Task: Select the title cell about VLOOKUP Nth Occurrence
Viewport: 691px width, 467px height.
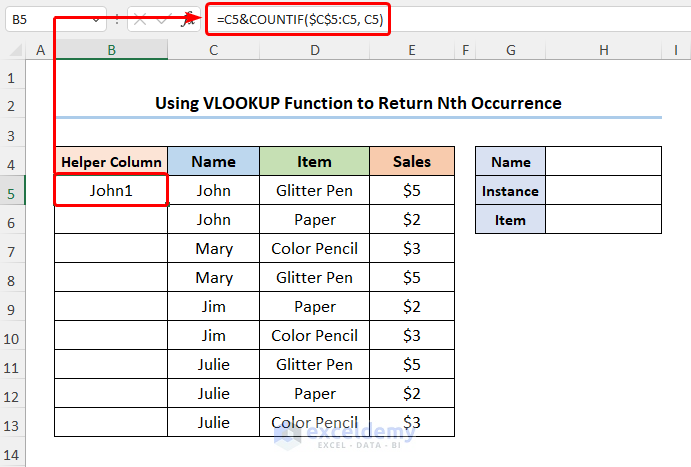Action: click(358, 103)
